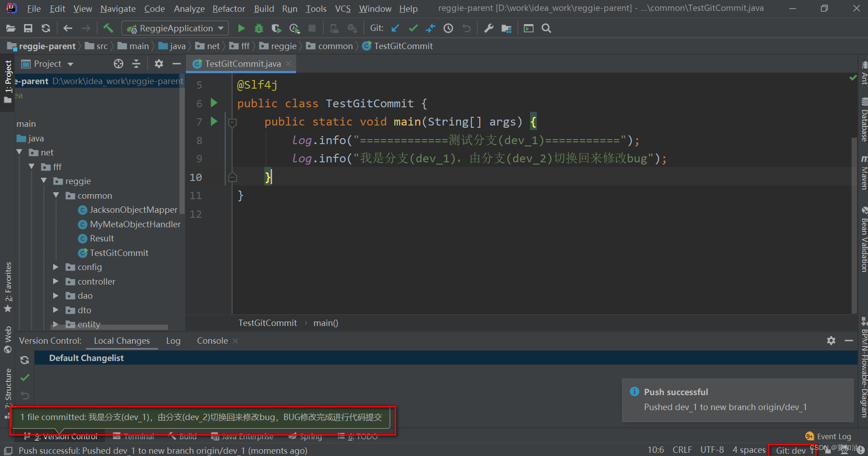
Task: Toggle code folding on main method line 7
Action: pos(233,122)
